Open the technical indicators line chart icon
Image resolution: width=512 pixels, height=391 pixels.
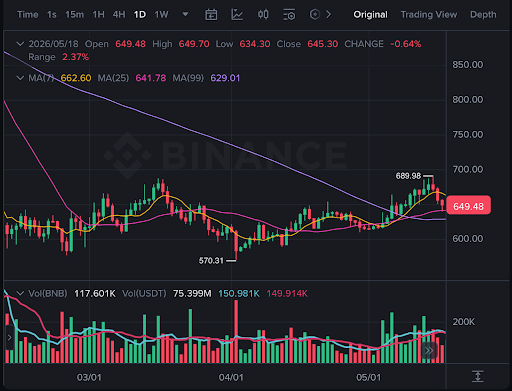pyautogui.click(x=237, y=15)
